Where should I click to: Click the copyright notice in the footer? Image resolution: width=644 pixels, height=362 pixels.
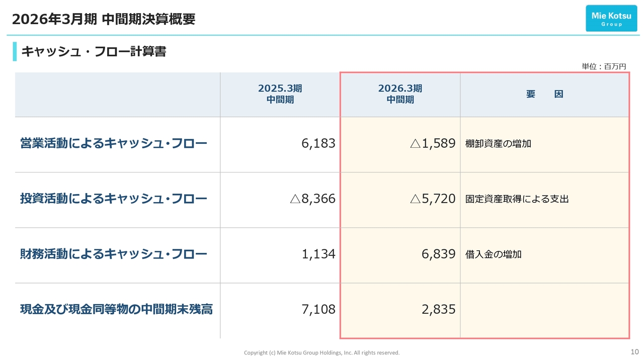(321, 353)
